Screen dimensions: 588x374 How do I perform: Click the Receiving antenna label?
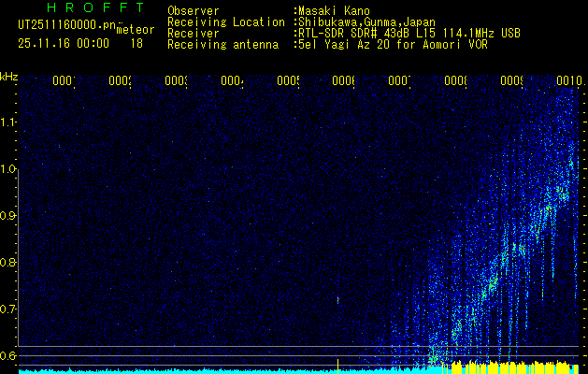point(223,45)
